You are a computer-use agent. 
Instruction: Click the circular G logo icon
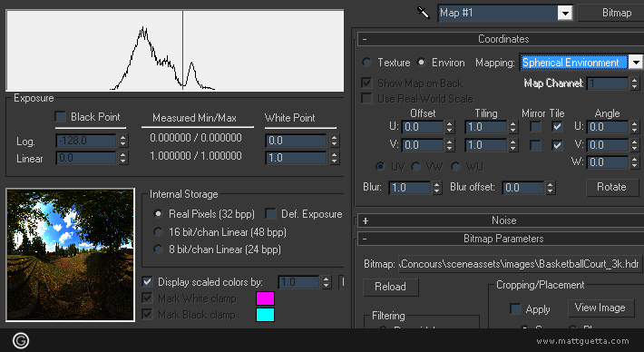click(21, 340)
